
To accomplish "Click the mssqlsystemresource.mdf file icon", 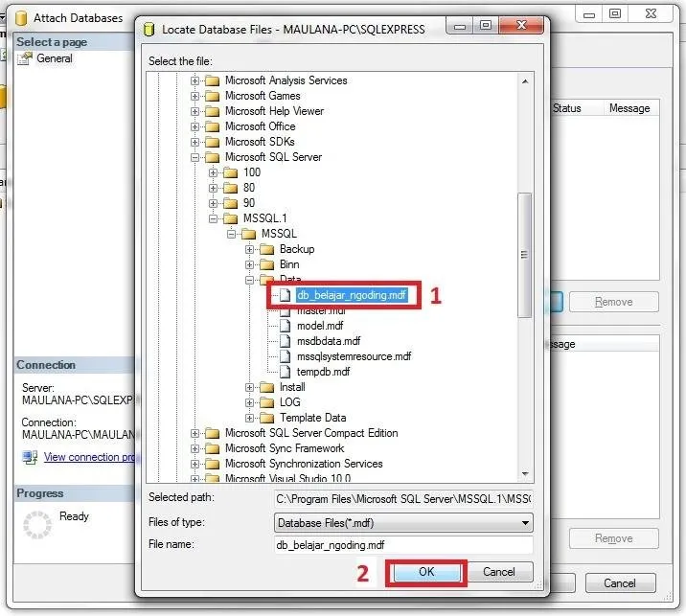I will [x=285, y=356].
